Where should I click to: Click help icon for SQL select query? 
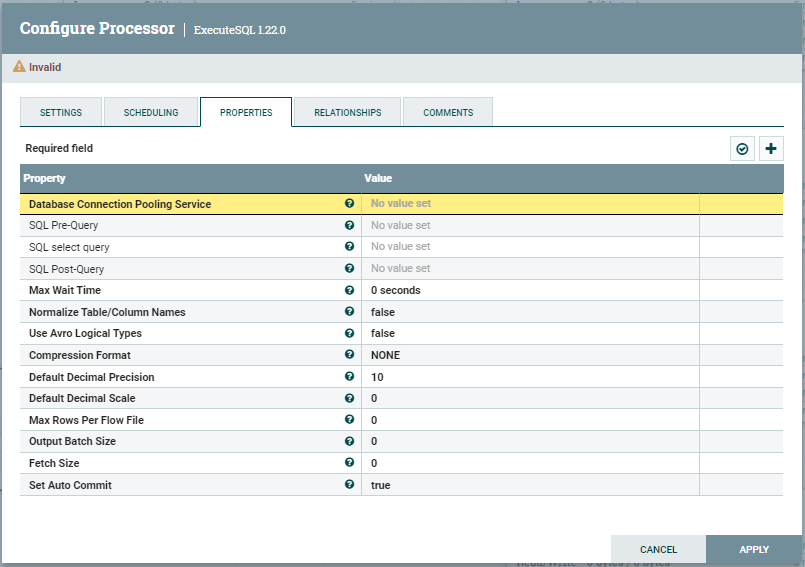pos(350,247)
